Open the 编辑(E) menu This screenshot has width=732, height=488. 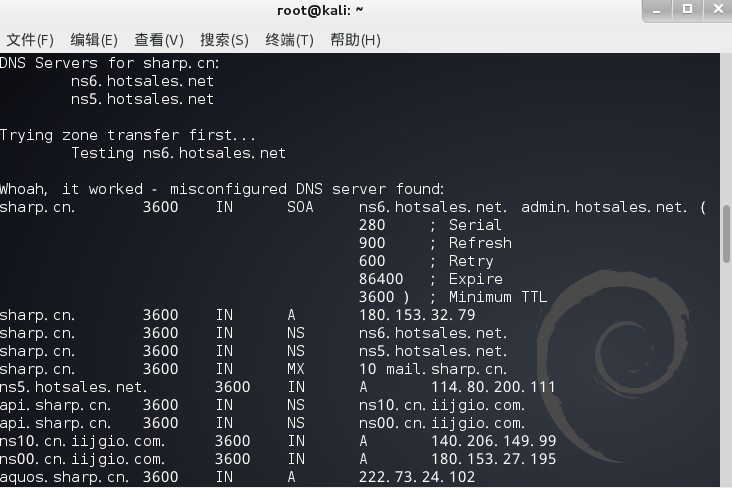point(94,40)
